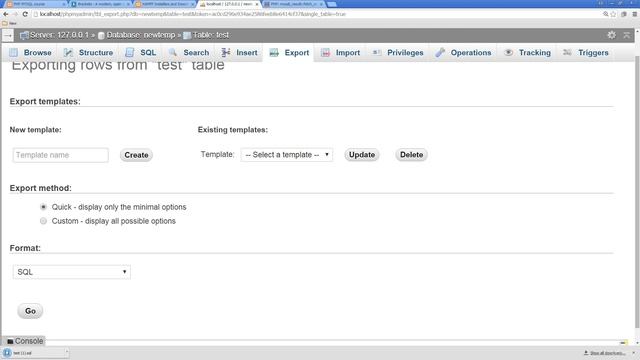Open the downloaded file options arrow
This screenshot has width=640, height=360.
66,352
